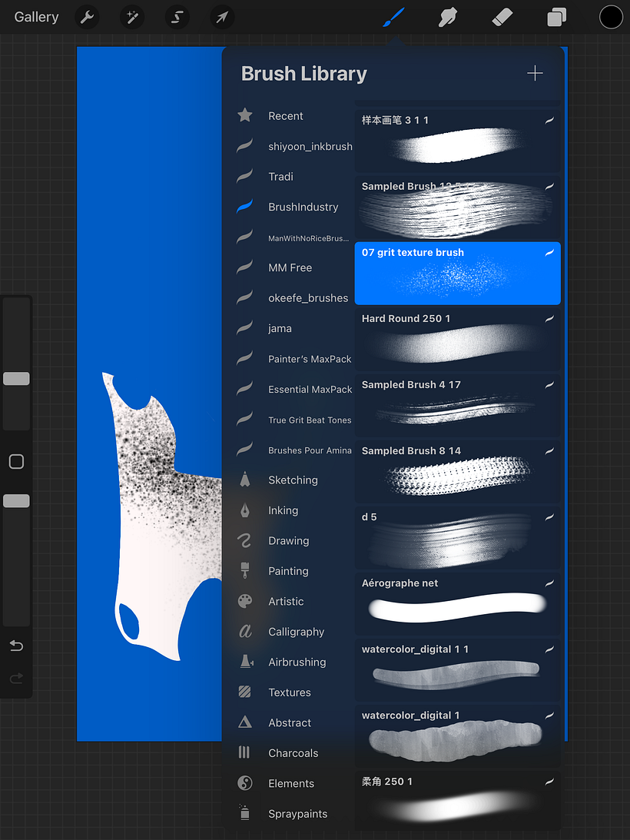
Task: Select the Tradi brush set
Action: [293, 177]
